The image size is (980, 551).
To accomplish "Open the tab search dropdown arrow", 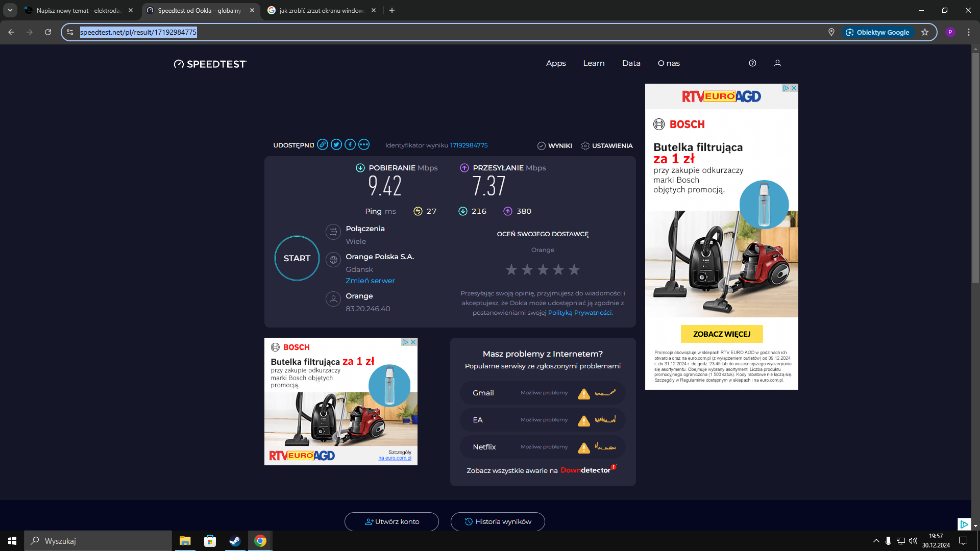I will pyautogui.click(x=10, y=10).
